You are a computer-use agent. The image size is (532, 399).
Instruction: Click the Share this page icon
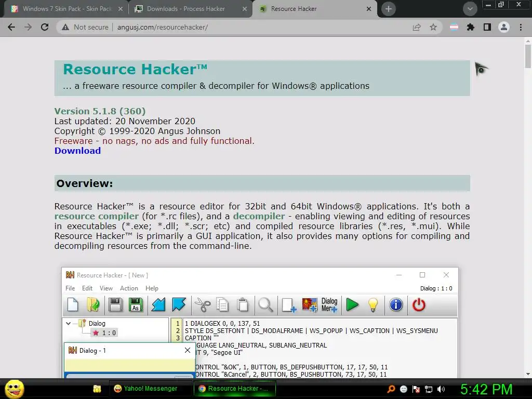417,27
